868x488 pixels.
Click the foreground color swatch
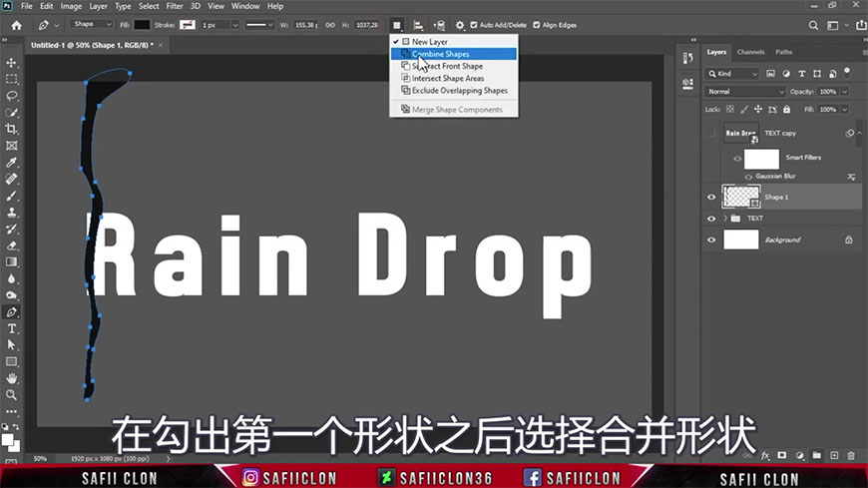[7, 440]
